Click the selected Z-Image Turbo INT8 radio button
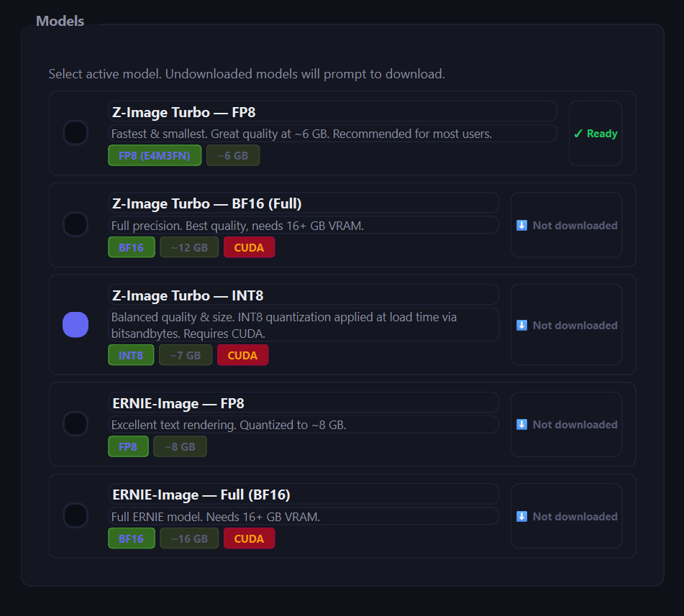This screenshot has height=616, width=684. (76, 324)
